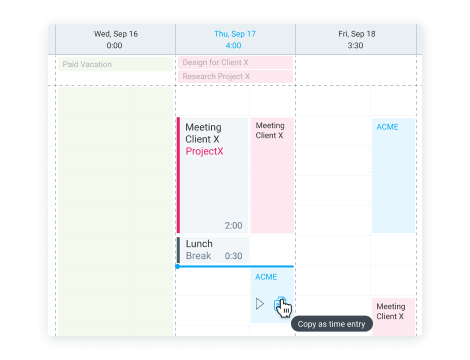
Task: Select the Thu, Sep 17 column header
Action: click(x=235, y=39)
